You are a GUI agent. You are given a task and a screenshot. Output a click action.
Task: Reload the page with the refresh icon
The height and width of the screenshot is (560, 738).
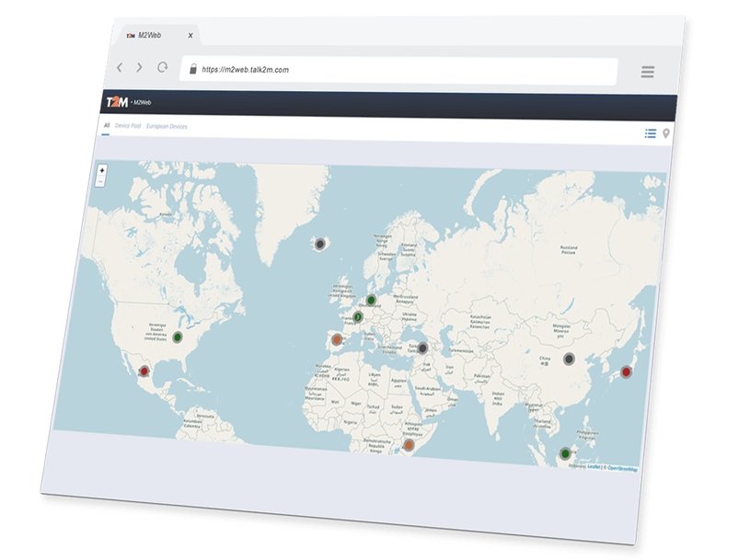[x=162, y=67]
